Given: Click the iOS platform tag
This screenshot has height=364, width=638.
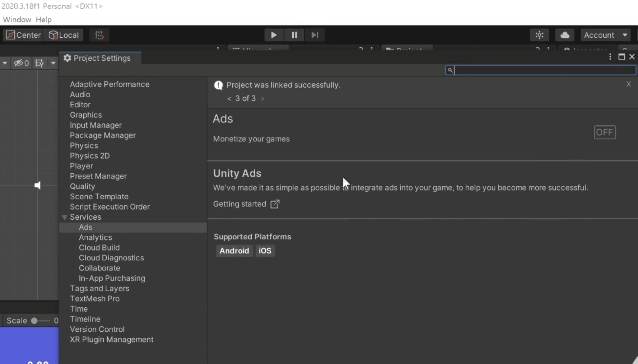Looking at the screenshot, I should (265, 251).
